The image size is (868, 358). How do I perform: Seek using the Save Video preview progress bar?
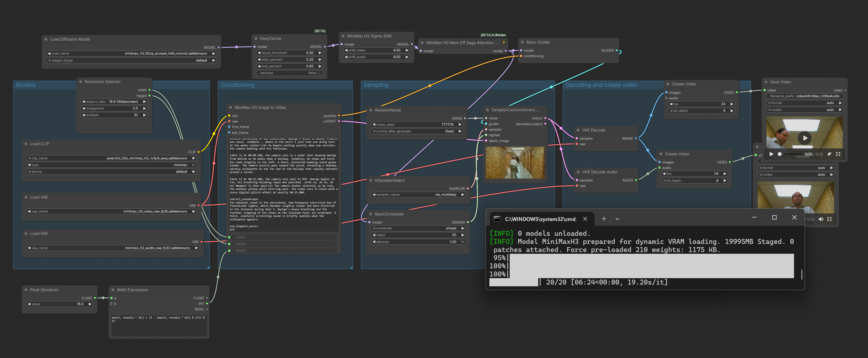[x=791, y=154]
